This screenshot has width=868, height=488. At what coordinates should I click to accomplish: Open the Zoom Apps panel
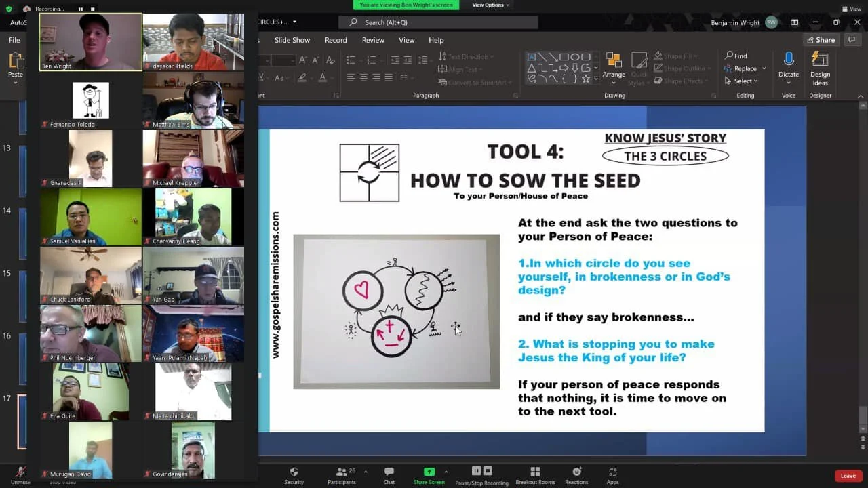pyautogui.click(x=612, y=475)
